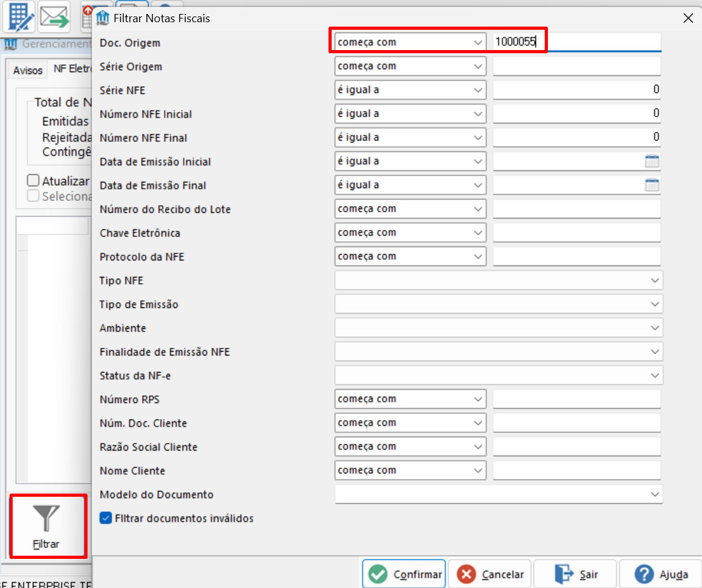This screenshot has height=588, width=702.
Task: Expand Finalidade de Emissão NFE dropdown
Action: coord(498,351)
